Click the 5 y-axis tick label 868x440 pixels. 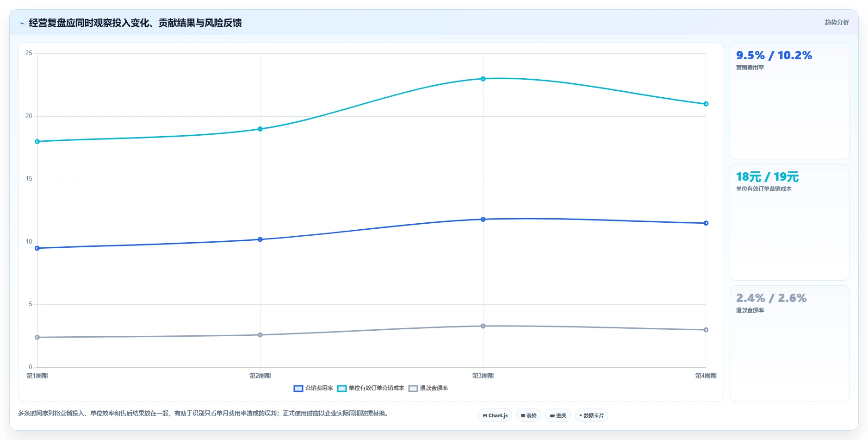(31, 304)
